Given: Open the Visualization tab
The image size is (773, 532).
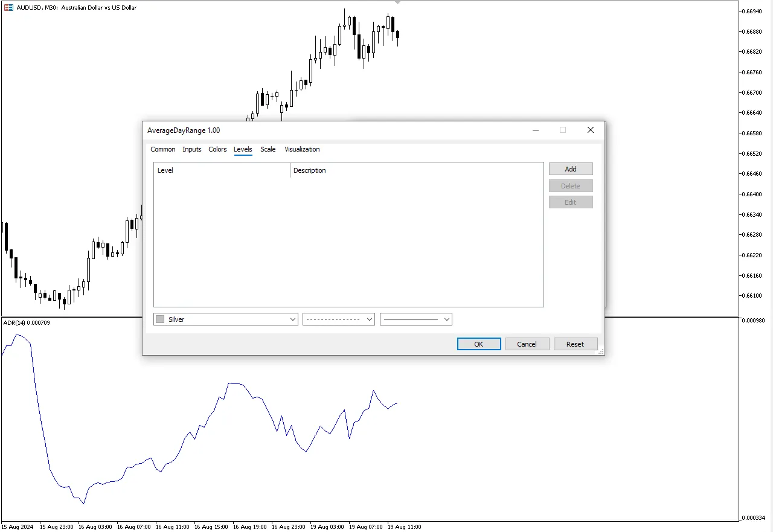Looking at the screenshot, I should click(x=302, y=149).
